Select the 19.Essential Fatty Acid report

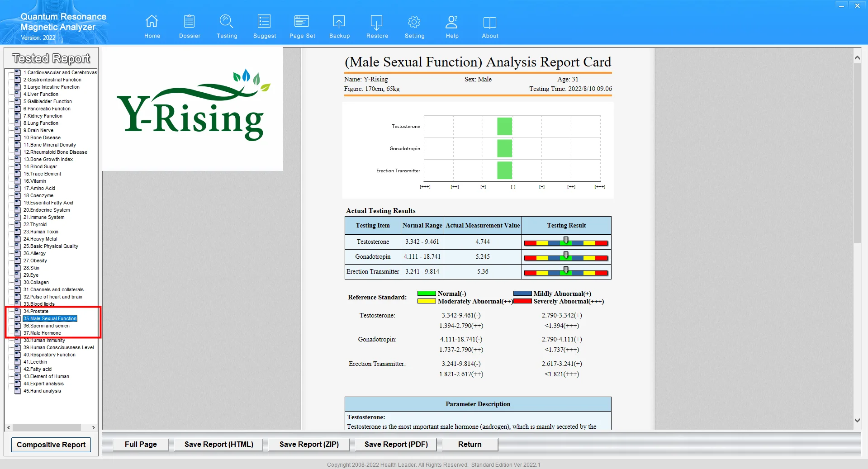pos(48,203)
